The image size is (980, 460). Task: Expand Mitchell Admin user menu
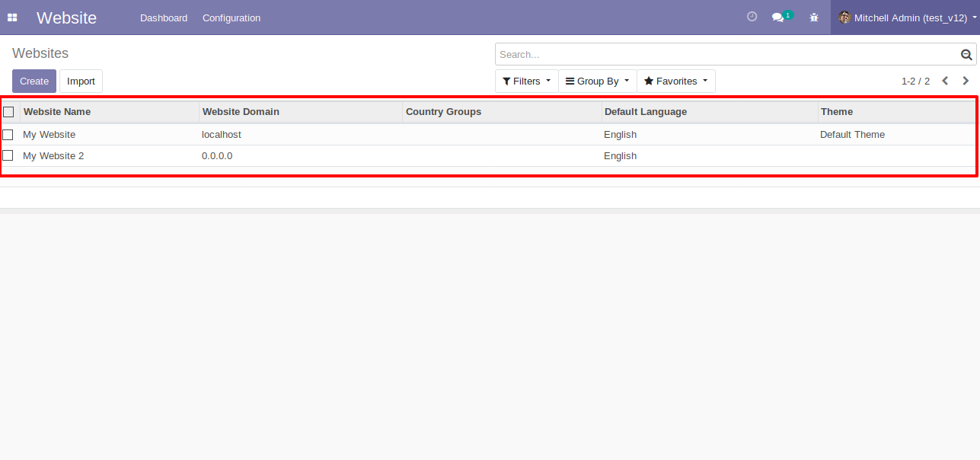pyautogui.click(x=906, y=18)
